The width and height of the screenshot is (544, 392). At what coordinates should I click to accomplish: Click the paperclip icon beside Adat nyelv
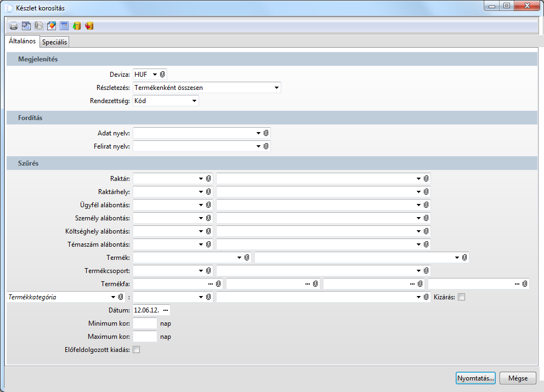(x=265, y=133)
